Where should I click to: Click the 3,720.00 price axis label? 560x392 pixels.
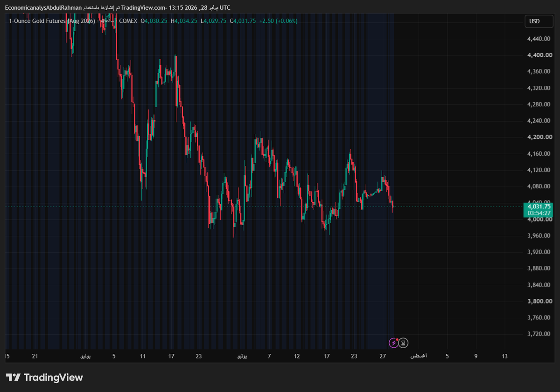coord(539,334)
